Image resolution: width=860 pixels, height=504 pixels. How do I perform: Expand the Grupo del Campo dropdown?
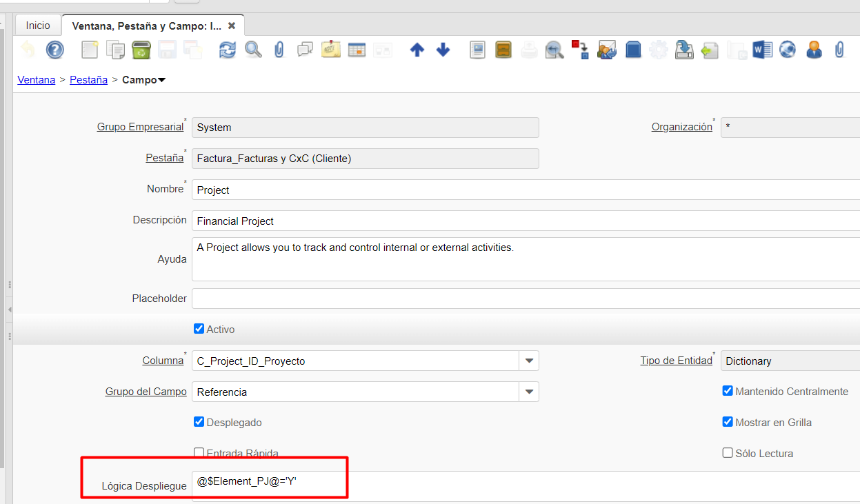click(x=529, y=392)
